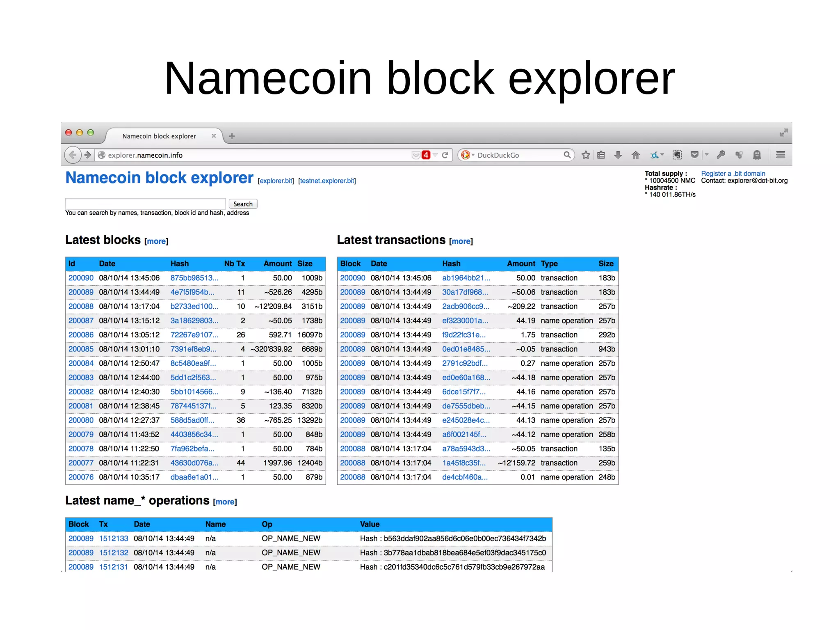840x630 pixels.
Task: Expand the Pocket dropdown arrow
Action: [706, 155]
